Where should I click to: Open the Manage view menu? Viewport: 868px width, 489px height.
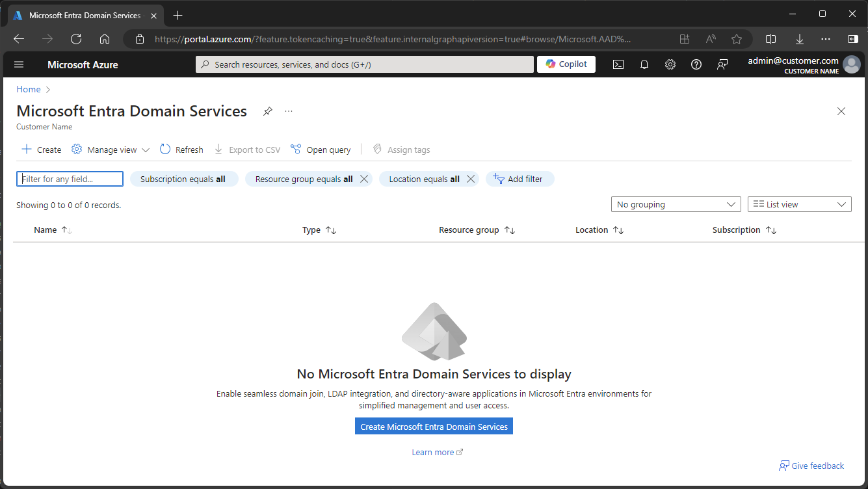pyautogui.click(x=111, y=150)
